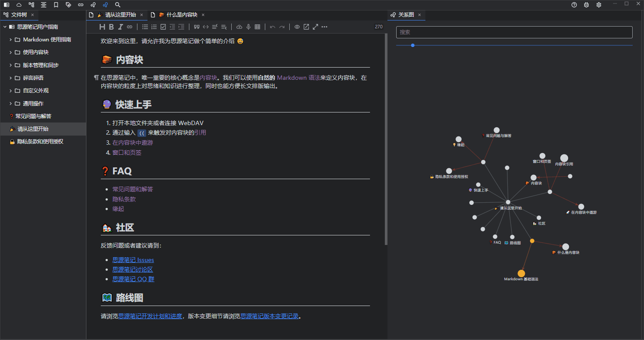Open the outline icon in the top bar
This screenshot has width=644, height=340.
coord(44,5)
